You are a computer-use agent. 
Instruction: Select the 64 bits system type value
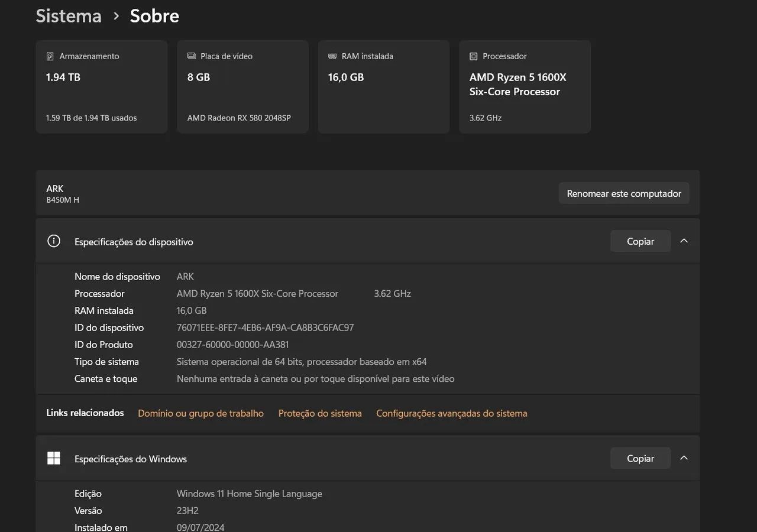coord(302,362)
